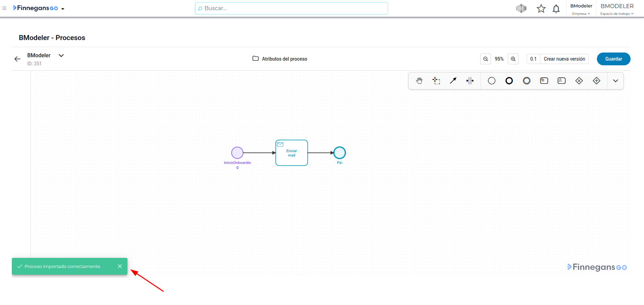
Task: Click the 'ID: 351' label
Action: point(34,64)
